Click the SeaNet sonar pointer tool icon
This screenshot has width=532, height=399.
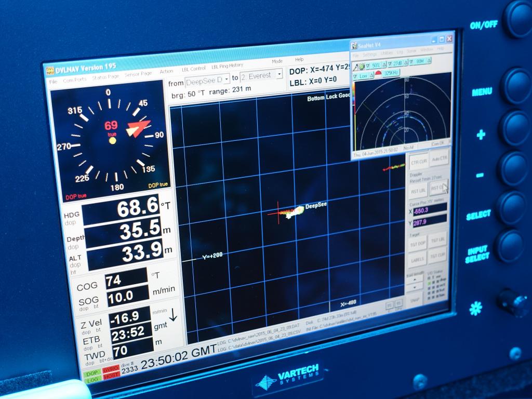pos(355,67)
